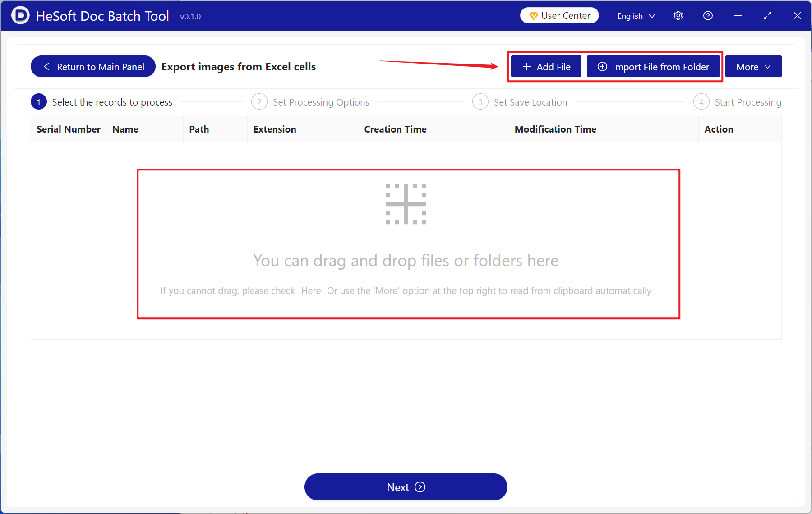Click the 'Here' link for drag help
Screen dimensions: 812x514
(x=311, y=291)
